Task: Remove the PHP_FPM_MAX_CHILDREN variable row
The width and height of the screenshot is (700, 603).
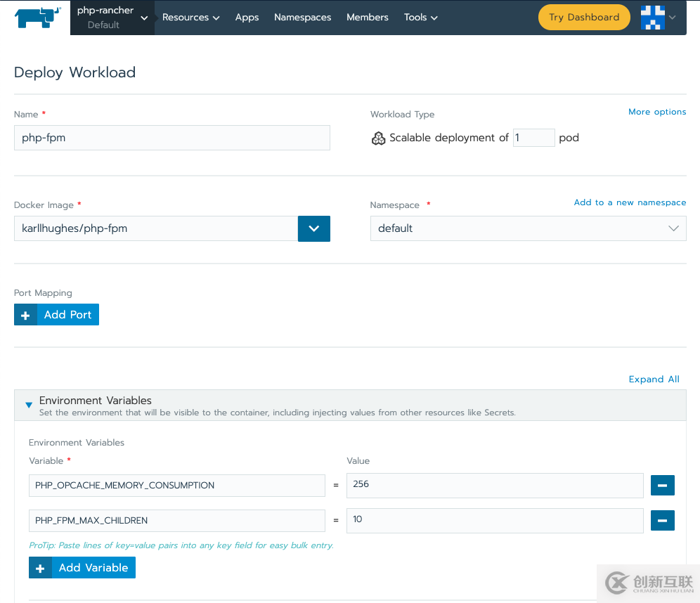Action: pyautogui.click(x=663, y=520)
